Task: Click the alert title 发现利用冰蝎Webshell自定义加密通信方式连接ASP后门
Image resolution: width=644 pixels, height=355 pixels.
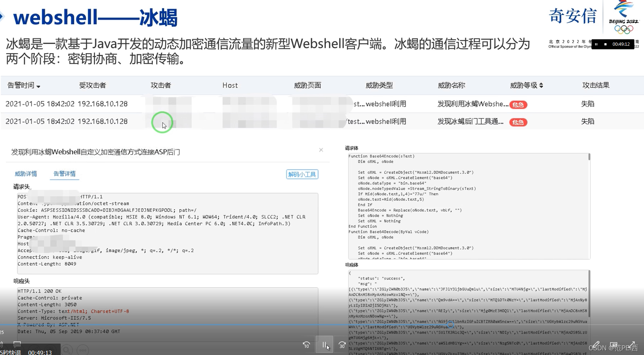Action: tap(96, 152)
